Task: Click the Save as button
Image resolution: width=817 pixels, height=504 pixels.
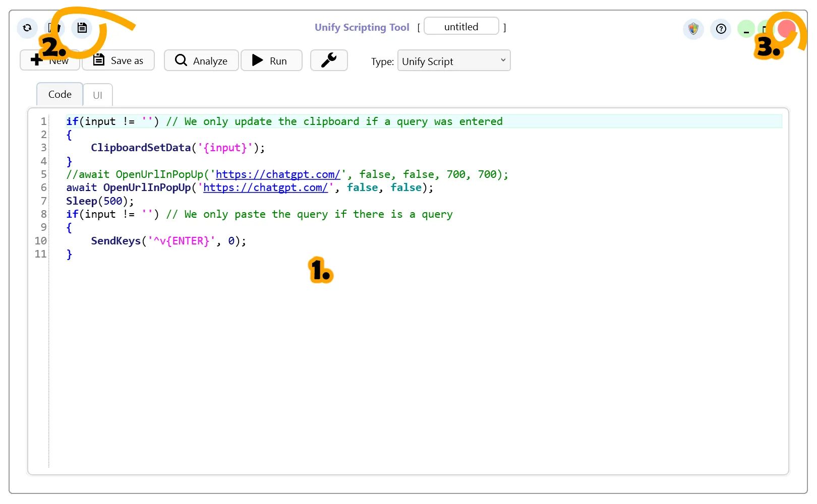Action: pos(119,60)
